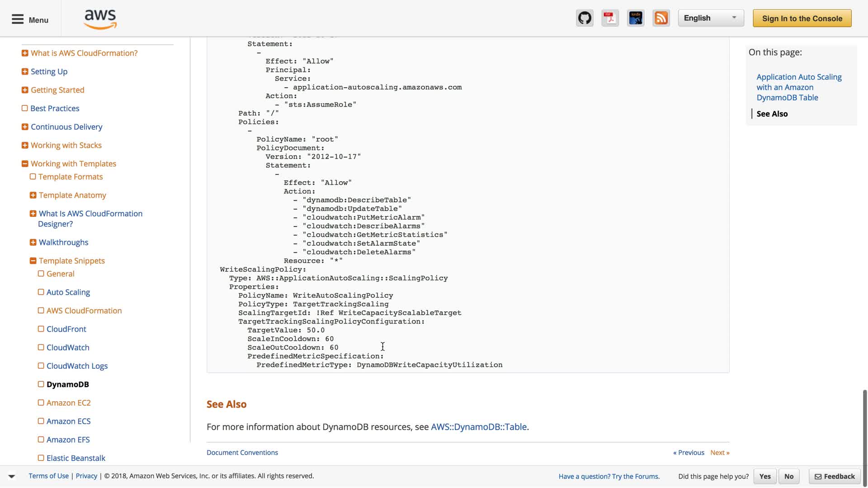The image size is (868, 488).
Task: Go to the AWS logo home
Action: 100,19
